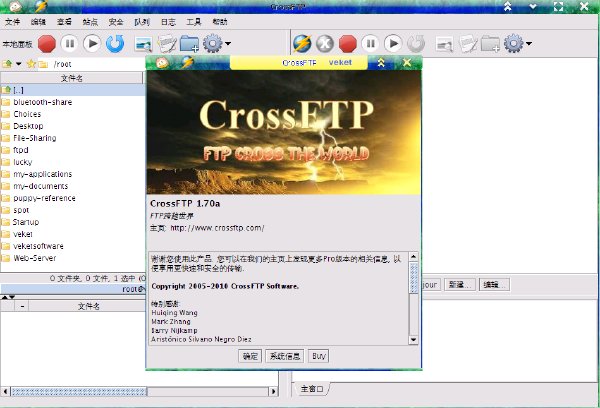Click the queue horizontal scrollbar right arrow
The width and height of the screenshot is (600, 408).
(273, 391)
